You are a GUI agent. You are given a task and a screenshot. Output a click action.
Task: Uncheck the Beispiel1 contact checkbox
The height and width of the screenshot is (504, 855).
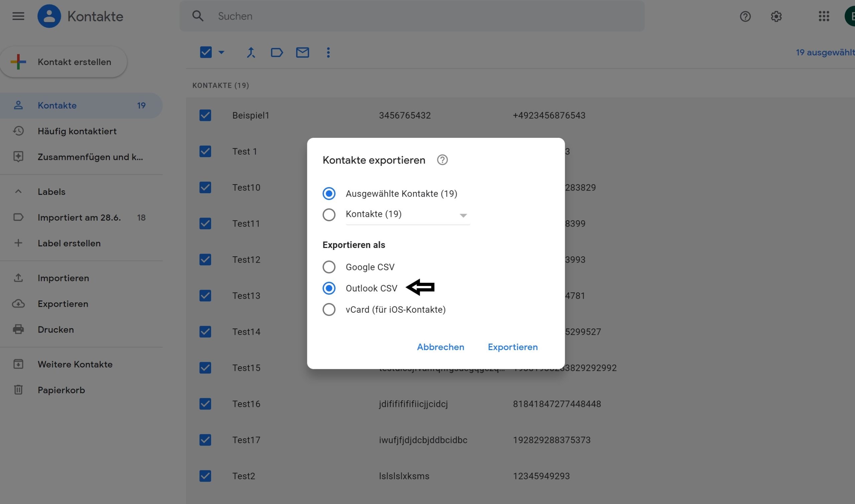pyautogui.click(x=205, y=115)
